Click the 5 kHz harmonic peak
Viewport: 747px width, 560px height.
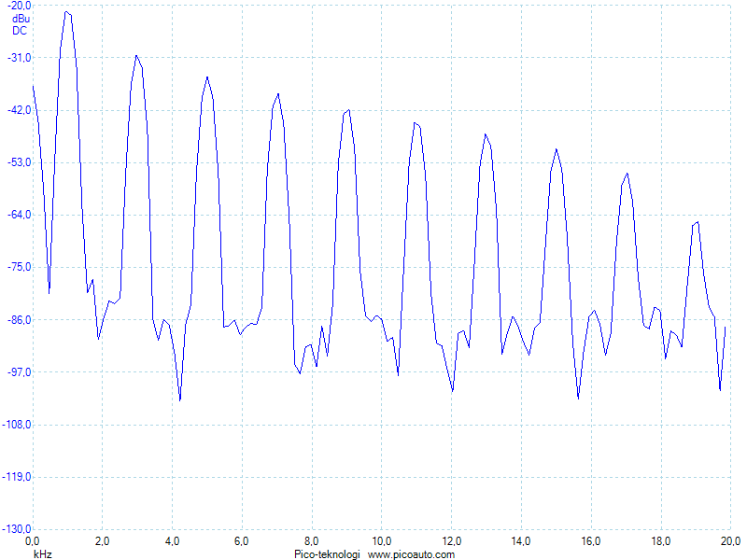tap(207, 77)
